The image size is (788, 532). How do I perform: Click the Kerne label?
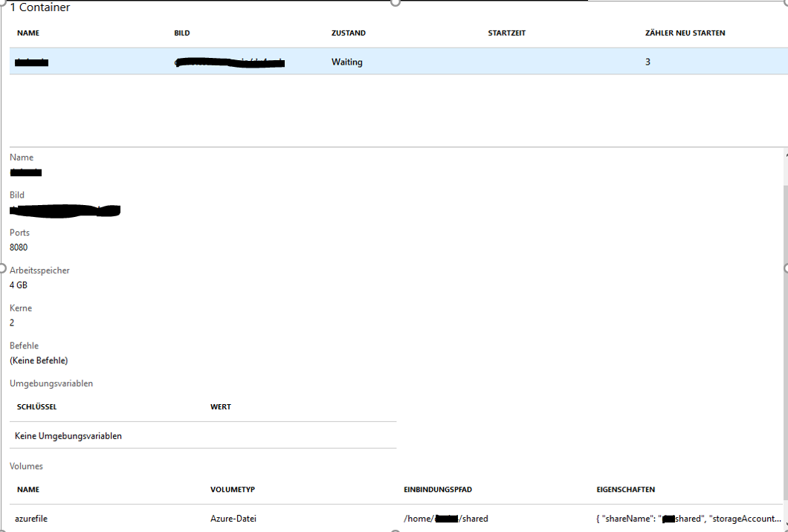(21, 308)
